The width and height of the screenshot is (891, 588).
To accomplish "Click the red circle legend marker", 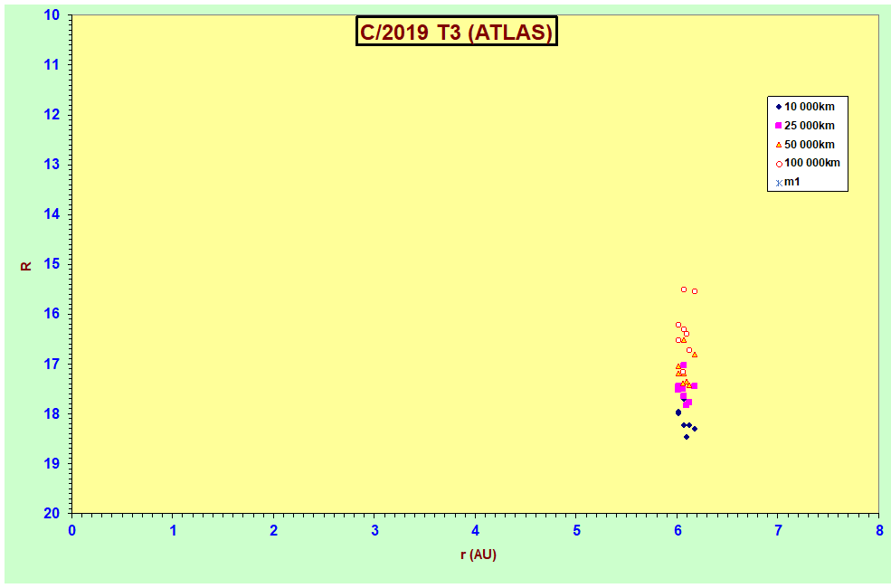I will pos(779,164).
